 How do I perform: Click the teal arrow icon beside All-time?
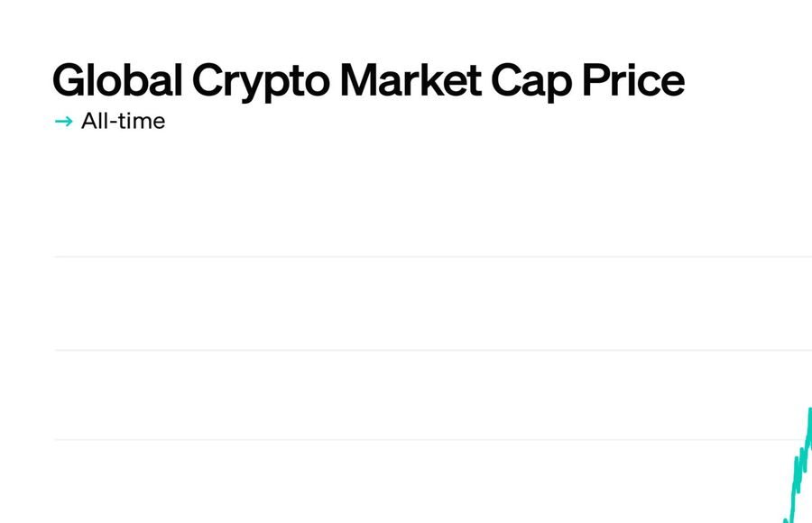(x=64, y=122)
